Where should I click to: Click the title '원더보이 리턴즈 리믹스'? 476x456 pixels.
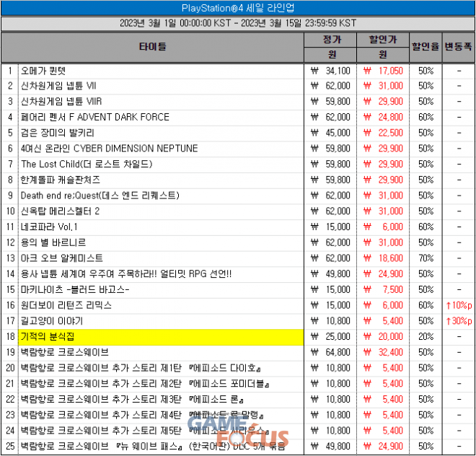(x=66, y=306)
